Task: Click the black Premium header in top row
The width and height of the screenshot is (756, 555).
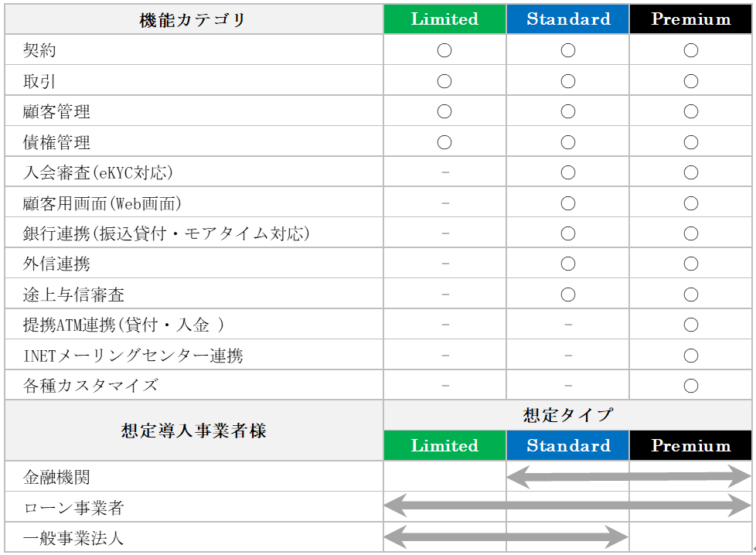Action: click(x=690, y=19)
